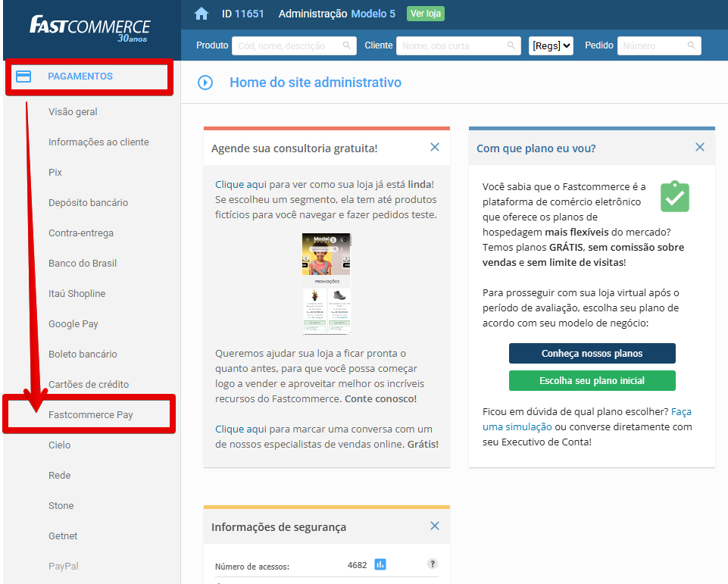This screenshot has height=584, width=728.
Task: Click the search magnifier in Produto field
Action: click(x=347, y=45)
